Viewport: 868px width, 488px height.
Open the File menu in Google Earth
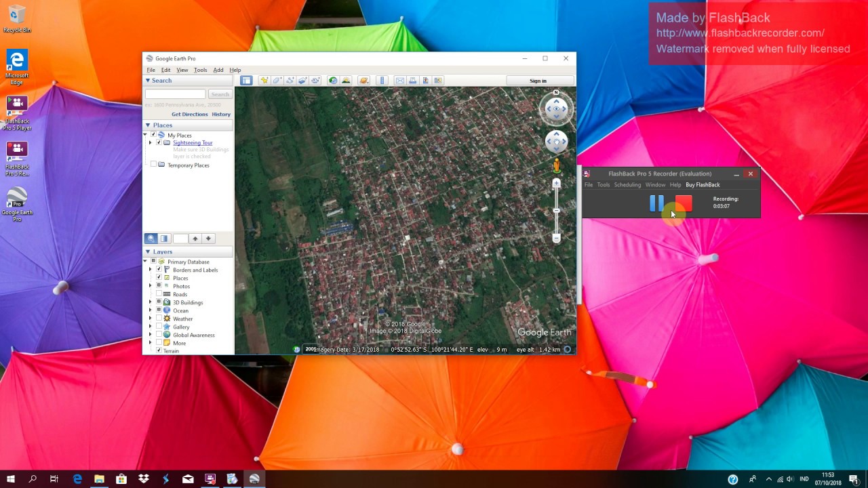151,70
